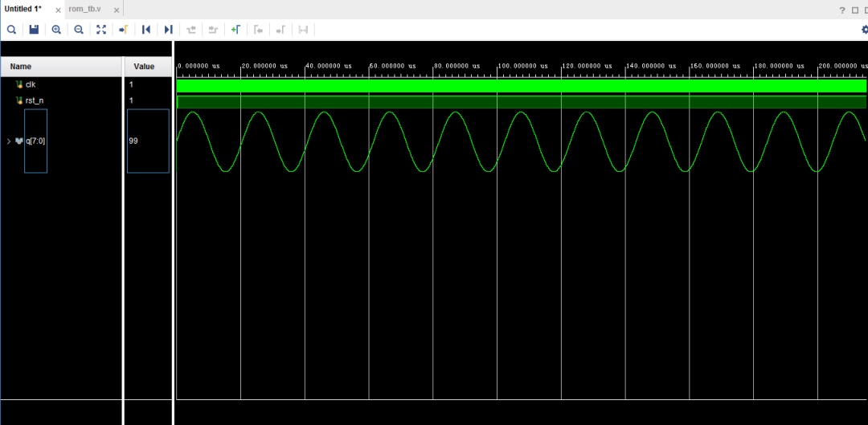Image resolution: width=868 pixels, height=425 pixels.
Task: Click the 60.000000 us ruler mark
Action: (x=392, y=66)
